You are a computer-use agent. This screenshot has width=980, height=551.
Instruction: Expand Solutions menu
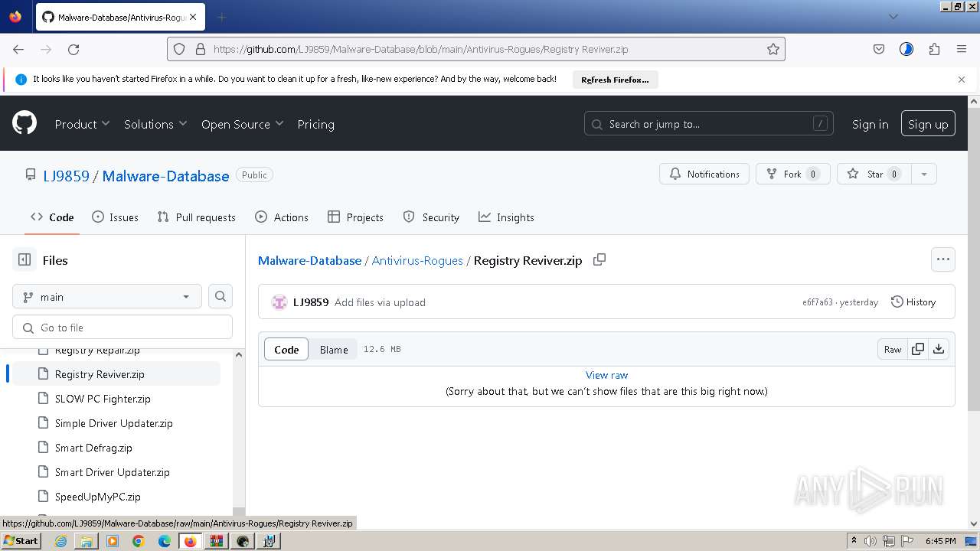(x=155, y=124)
